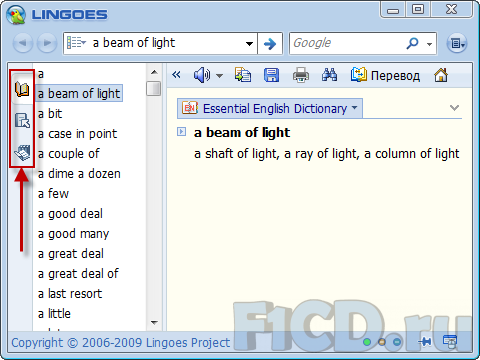Collapse the dictionary result chevron
Screen dimensions: 480x360
454,108
